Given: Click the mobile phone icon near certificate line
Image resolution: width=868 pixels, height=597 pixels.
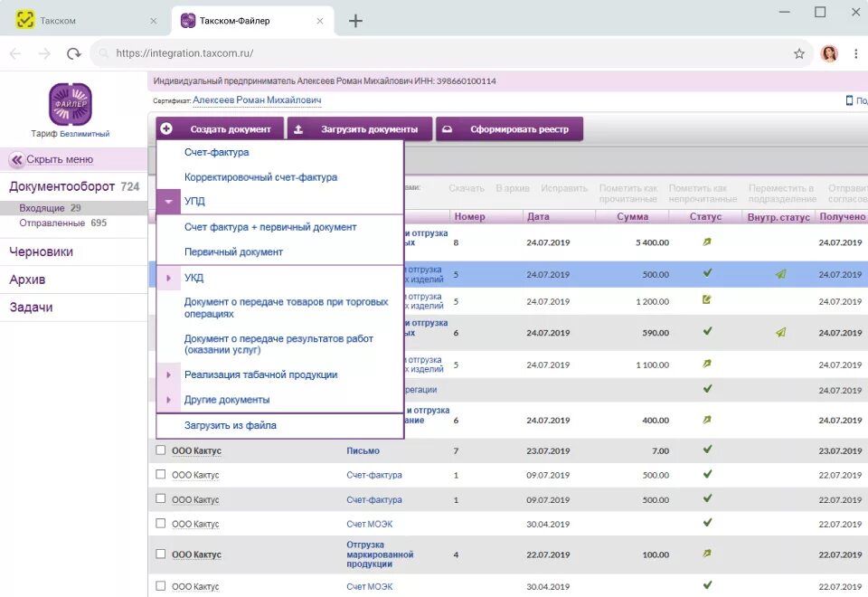Looking at the screenshot, I should (849, 100).
